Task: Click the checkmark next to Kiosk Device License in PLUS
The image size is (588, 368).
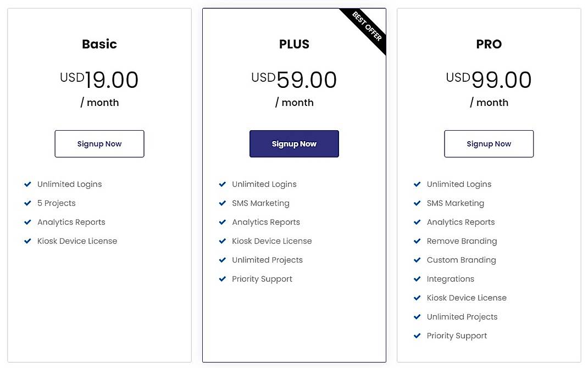Action: pos(223,241)
